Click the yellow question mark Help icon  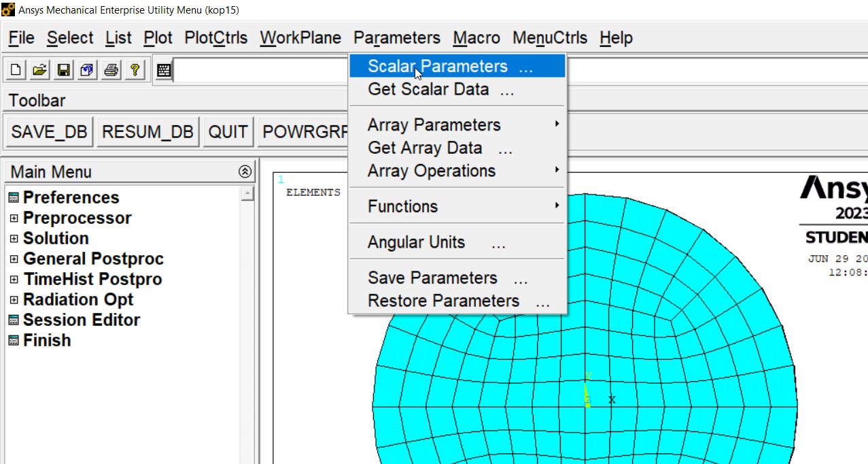click(x=135, y=70)
